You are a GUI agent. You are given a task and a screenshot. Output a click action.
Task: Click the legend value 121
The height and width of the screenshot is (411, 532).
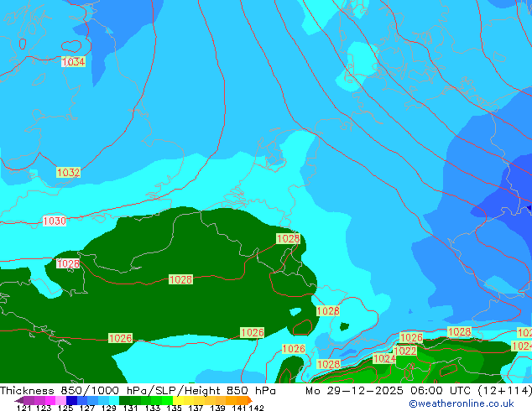23,408
